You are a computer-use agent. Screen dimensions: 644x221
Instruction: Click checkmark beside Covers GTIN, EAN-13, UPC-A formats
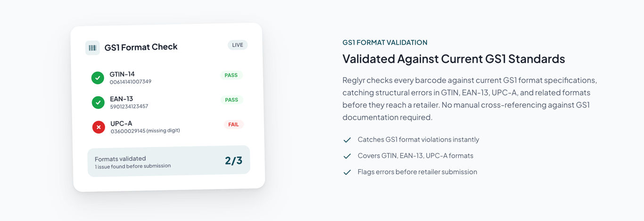(x=347, y=156)
